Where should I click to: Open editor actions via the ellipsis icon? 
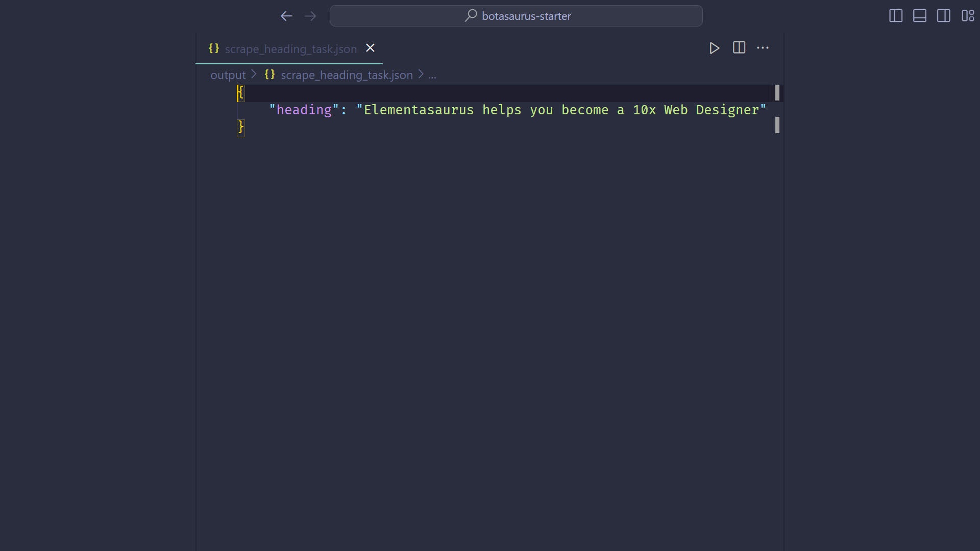(x=763, y=48)
